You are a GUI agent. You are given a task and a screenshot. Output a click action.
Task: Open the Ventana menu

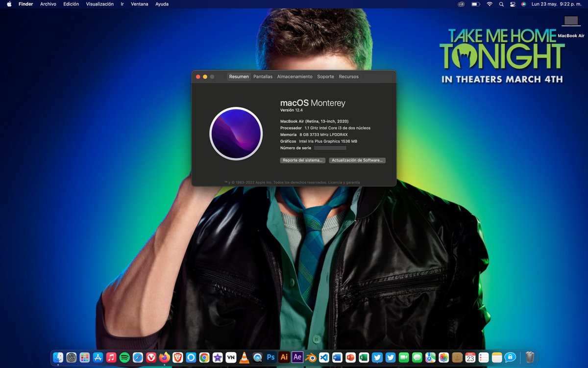(140, 4)
